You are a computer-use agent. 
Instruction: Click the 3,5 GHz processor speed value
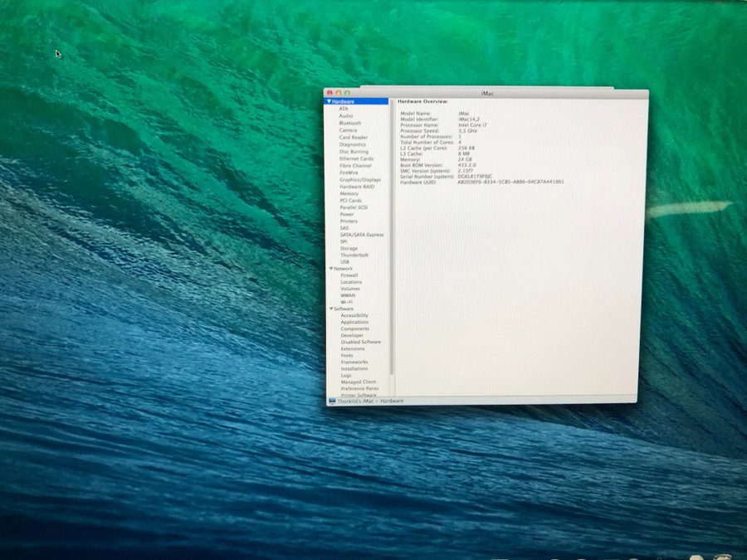click(467, 130)
